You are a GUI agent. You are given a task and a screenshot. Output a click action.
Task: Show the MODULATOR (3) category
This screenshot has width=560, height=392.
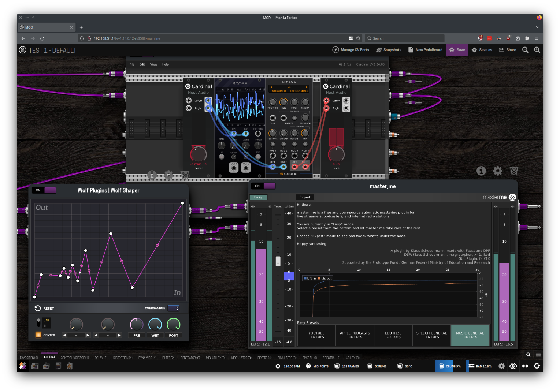[241, 358]
